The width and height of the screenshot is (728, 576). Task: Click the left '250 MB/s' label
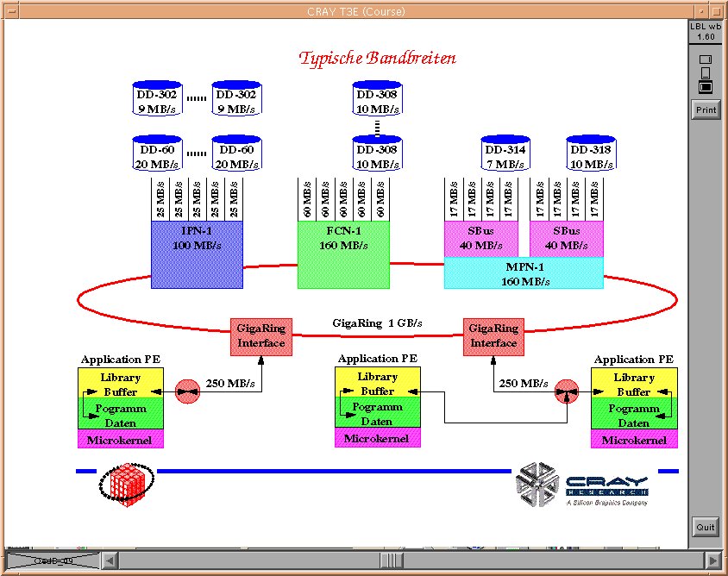(230, 384)
